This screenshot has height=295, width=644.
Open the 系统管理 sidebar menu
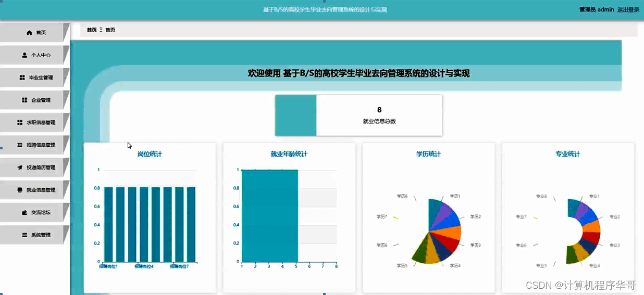pyautogui.click(x=34, y=235)
